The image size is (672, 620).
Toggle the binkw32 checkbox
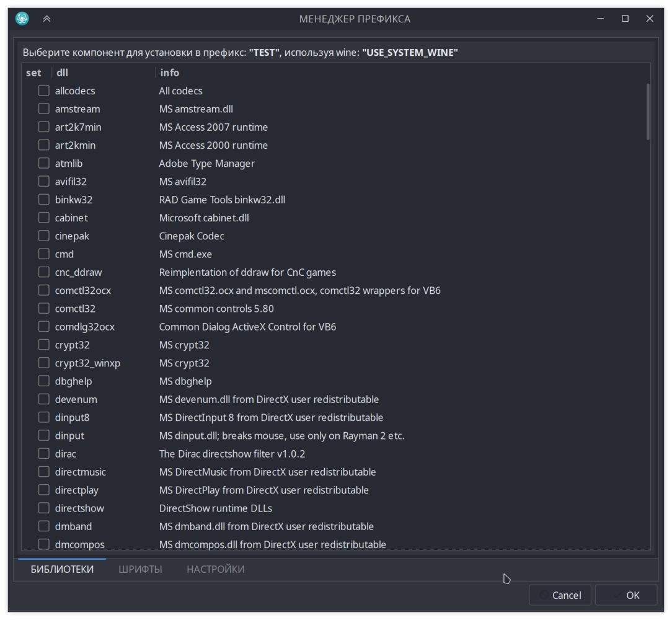[44, 200]
